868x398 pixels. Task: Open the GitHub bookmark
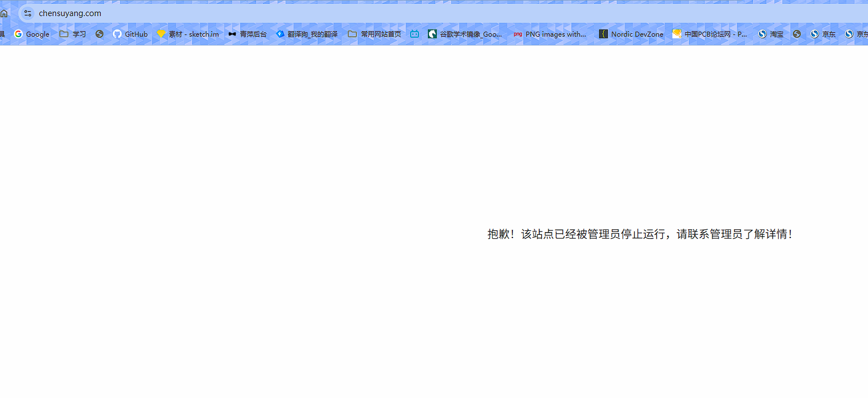[130, 34]
